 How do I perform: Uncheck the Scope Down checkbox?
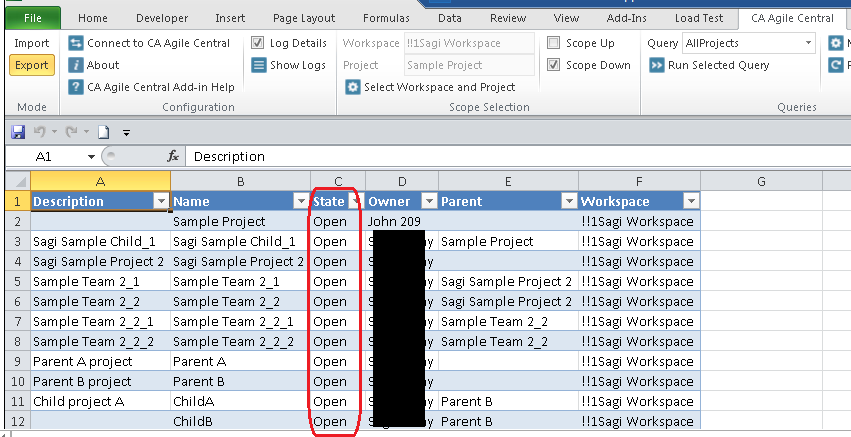[554, 65]
